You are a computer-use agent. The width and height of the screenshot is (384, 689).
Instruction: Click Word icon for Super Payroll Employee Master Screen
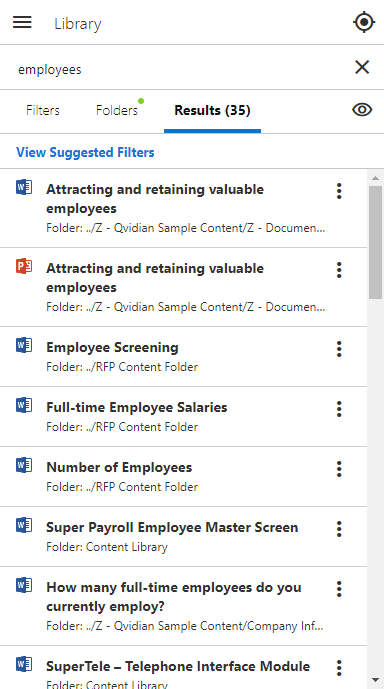[x=24, y=525]
